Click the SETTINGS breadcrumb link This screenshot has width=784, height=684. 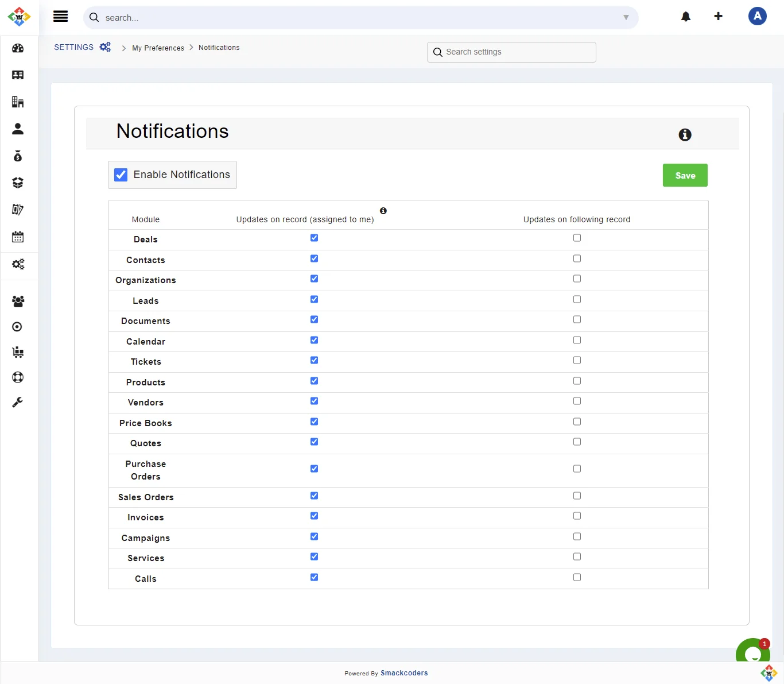click(x=73, y=47)
